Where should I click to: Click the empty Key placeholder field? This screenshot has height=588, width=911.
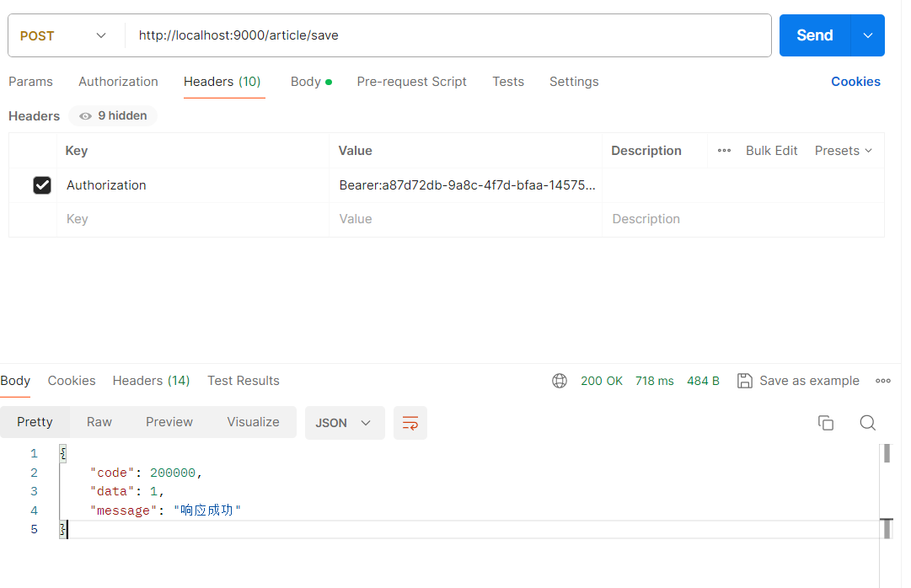[x=193, y=219]
